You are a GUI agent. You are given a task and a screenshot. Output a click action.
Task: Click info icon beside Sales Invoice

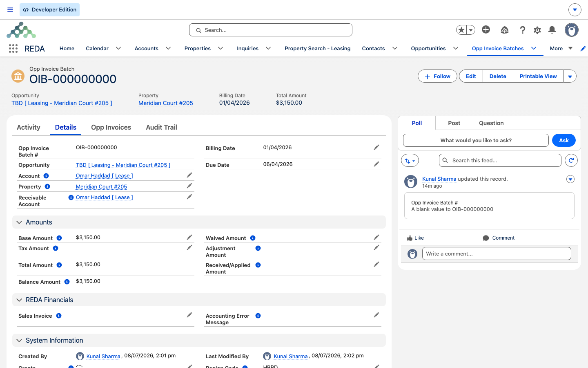[59, 316]
